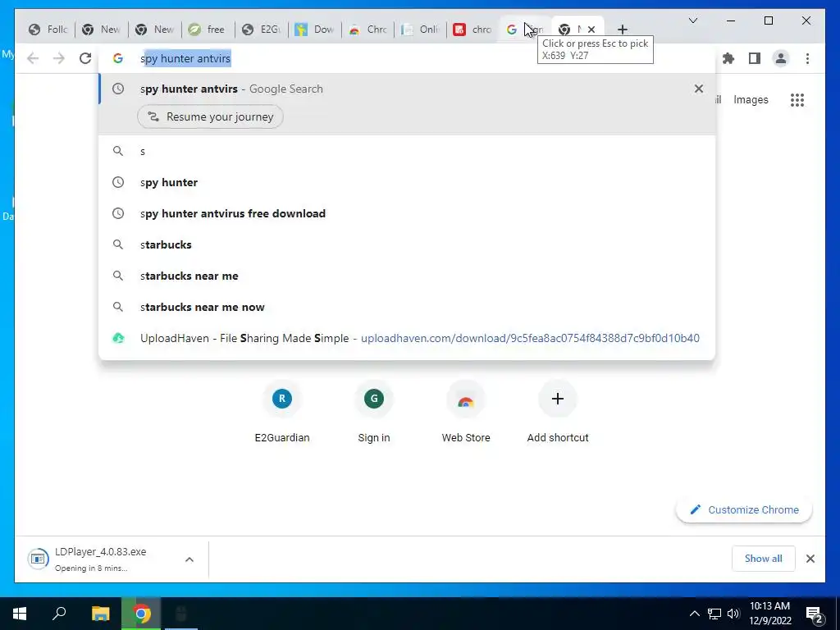Click the Customize Chrome button

click(x=744, y=510)
